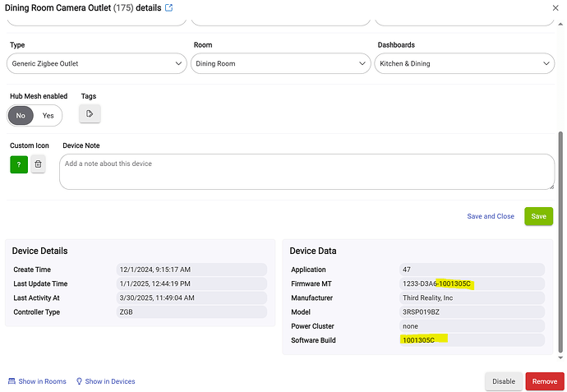Select Power Cluster value none
The width and height of the screenshot is (567, 392).
click(x=472, y=326)
